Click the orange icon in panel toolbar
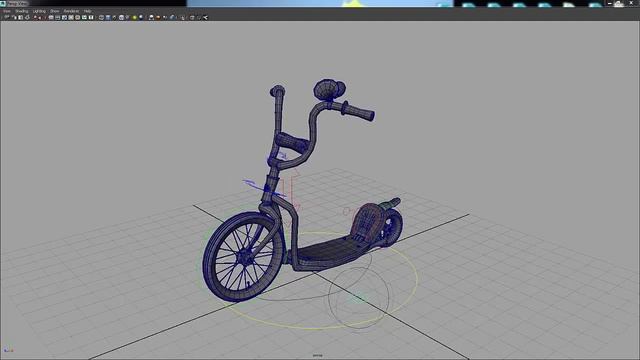Image resolution: width=640 pixels, height=360 pixels. [x=158, y=18]
